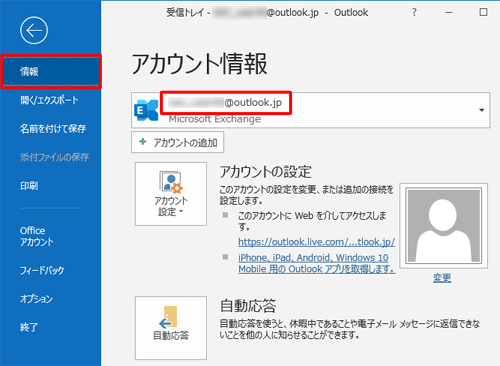Viewport: 500px width, 366px height.
Task: Open the アカウント設定 dropdown button
Action: coord(171,194)
